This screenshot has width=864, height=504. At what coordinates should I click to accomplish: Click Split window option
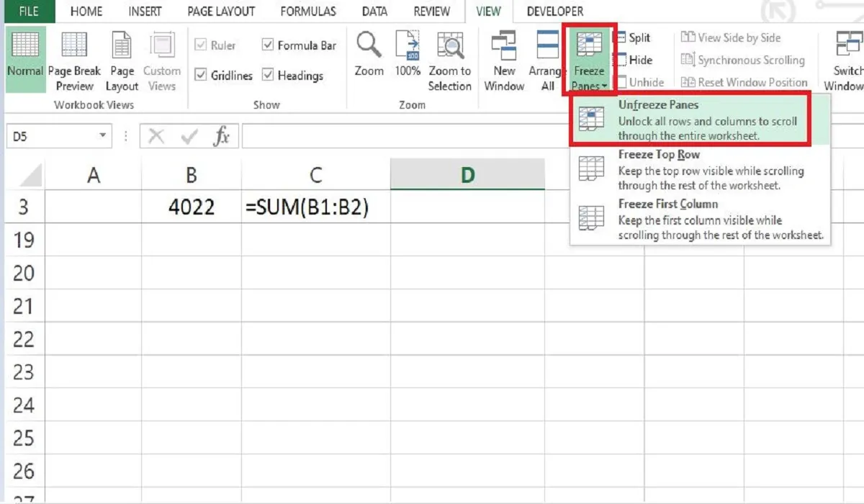click(x=632, y=37)
